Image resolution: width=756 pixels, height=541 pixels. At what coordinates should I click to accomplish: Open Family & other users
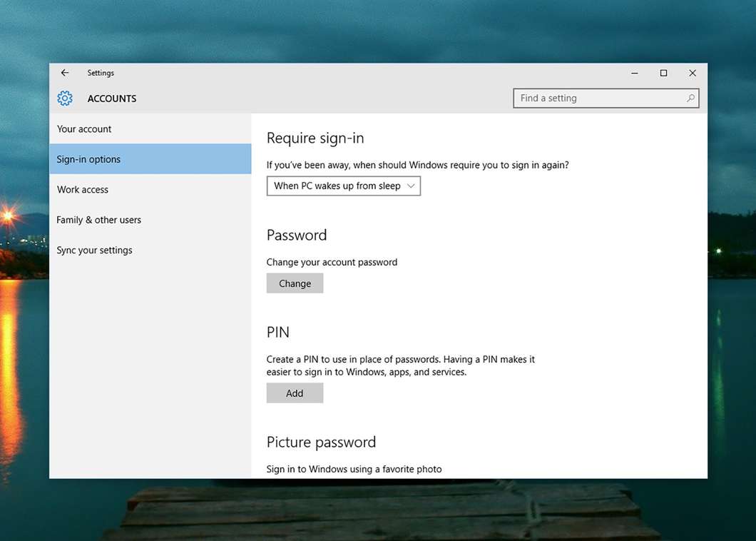[x=98, y=220]
